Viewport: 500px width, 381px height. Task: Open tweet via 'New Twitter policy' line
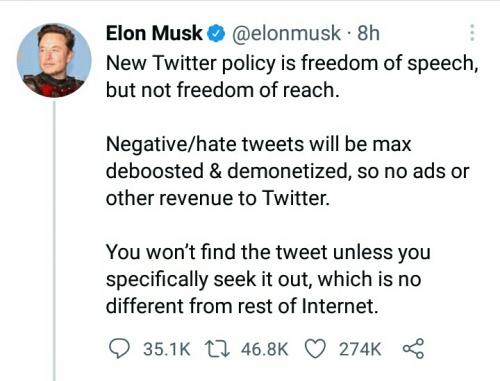pos(292,63)
